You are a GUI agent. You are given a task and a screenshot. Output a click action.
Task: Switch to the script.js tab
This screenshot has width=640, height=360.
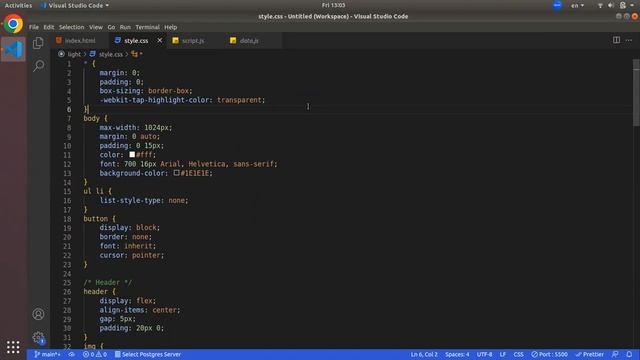pos(193,40)
